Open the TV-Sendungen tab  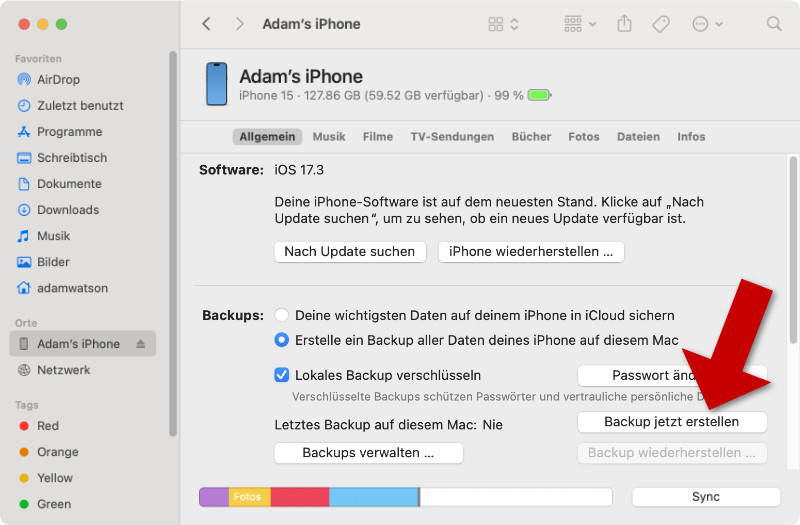pos(453,137)
